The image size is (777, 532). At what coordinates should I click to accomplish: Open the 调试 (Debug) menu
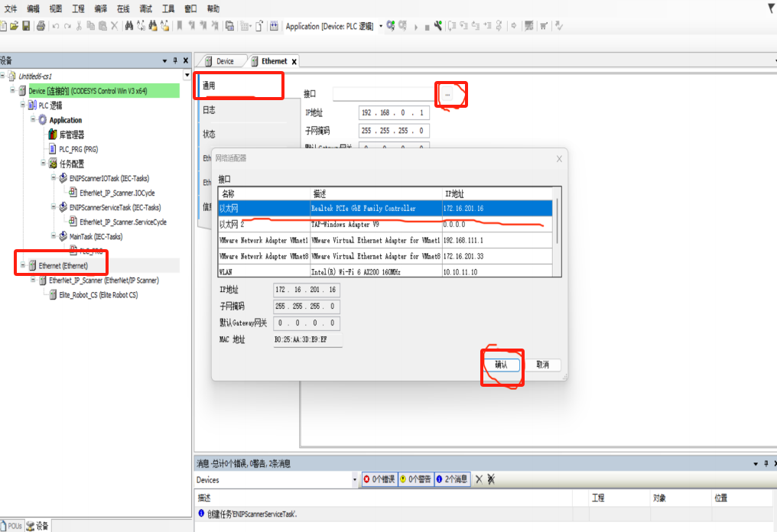tap(145, 8)
